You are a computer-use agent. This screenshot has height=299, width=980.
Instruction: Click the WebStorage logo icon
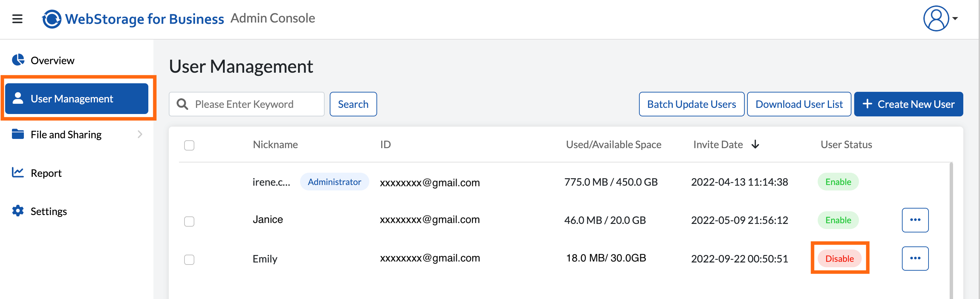52,19
